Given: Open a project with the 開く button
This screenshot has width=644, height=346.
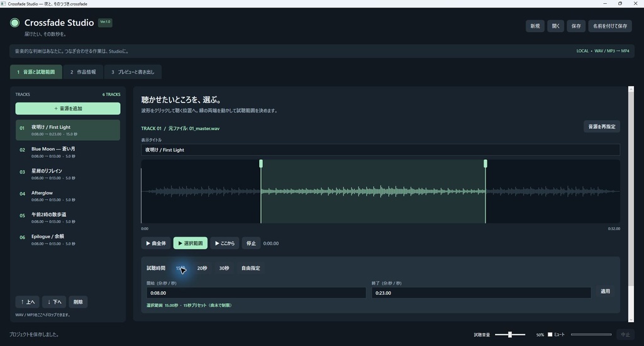Looking at the screenshot, I should [556, 26].
